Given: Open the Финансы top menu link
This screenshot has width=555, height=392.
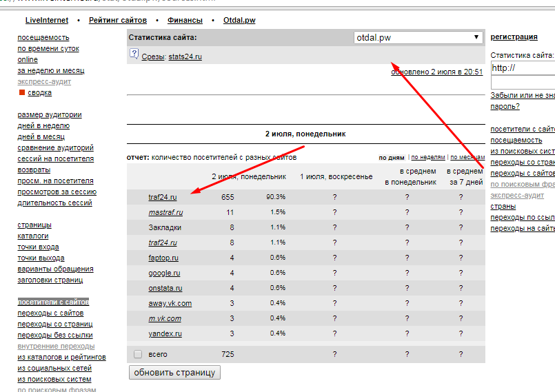Looking at the screenshot, I should (185, 20).
